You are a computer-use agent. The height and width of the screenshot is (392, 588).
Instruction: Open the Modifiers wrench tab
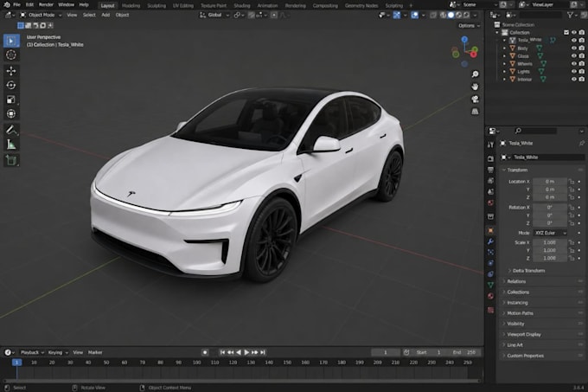490,241
